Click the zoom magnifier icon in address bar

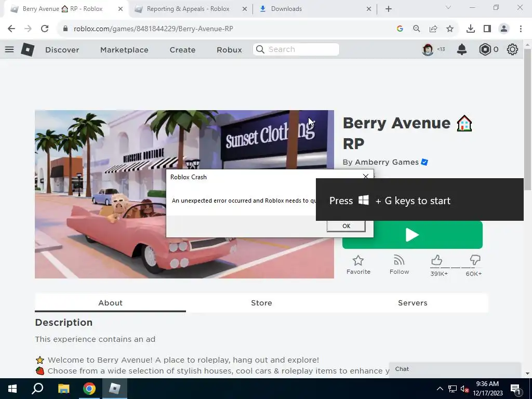tap(416, 29)
